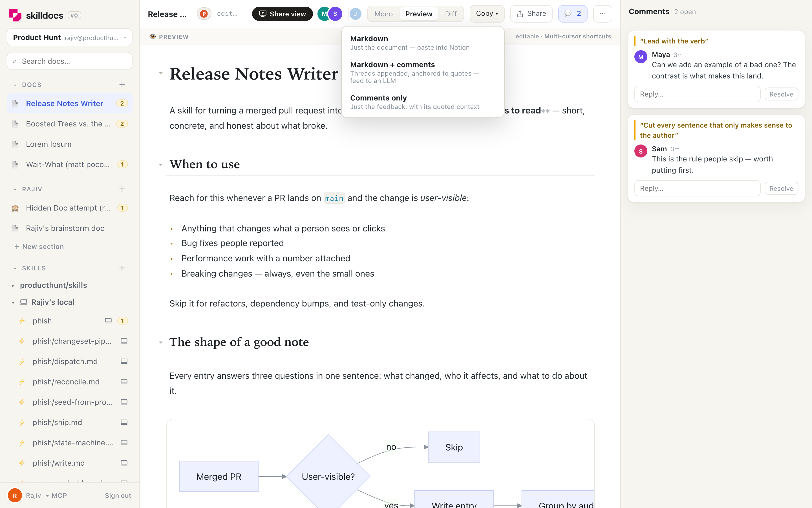812x508 pixels.
Task: Collapse 'The shape of a good note' heading
Action: (160, 342)
